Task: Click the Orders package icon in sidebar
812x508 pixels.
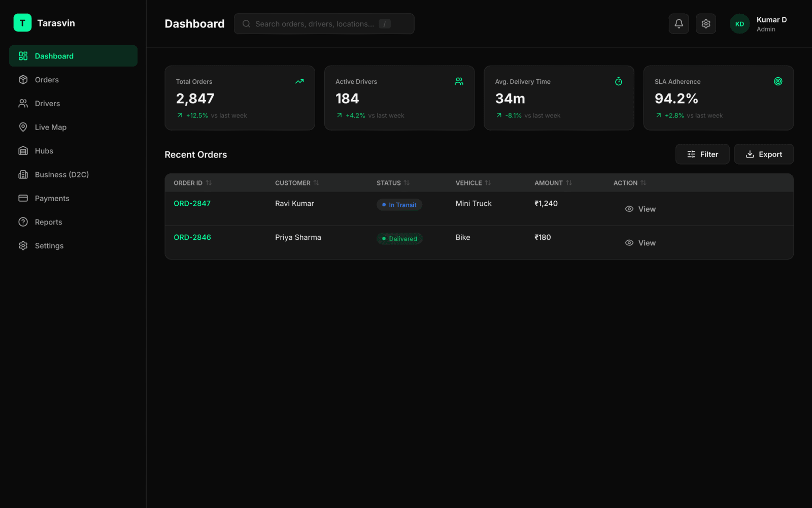Action: [x=23, y=80]
